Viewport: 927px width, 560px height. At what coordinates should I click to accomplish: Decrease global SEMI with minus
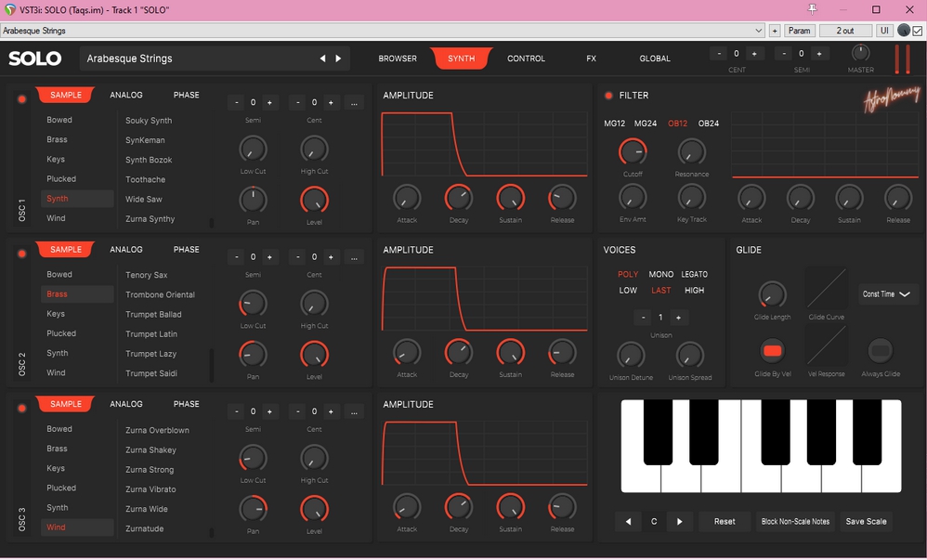(783, 54)
